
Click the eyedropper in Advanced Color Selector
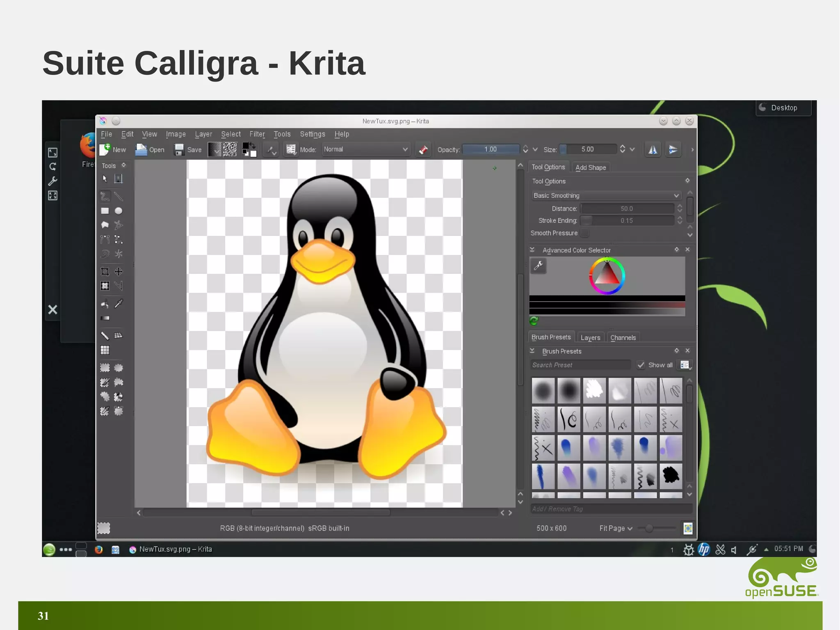(538, 266)
